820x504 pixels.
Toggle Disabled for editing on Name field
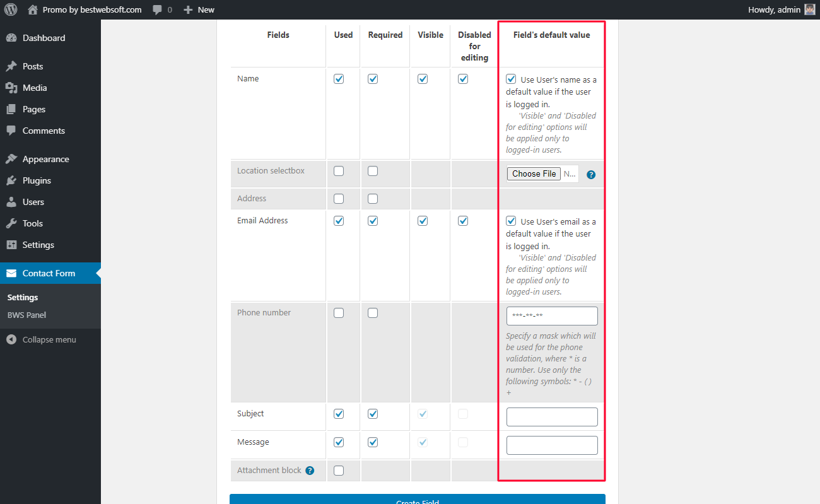click(x=463, y=79)
